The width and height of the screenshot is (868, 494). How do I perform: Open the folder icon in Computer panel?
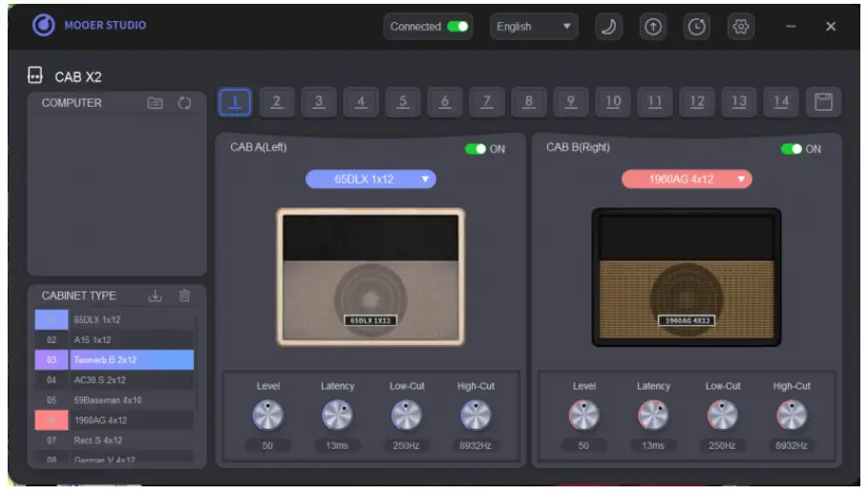pyautogui.click(x=155, y=103)
